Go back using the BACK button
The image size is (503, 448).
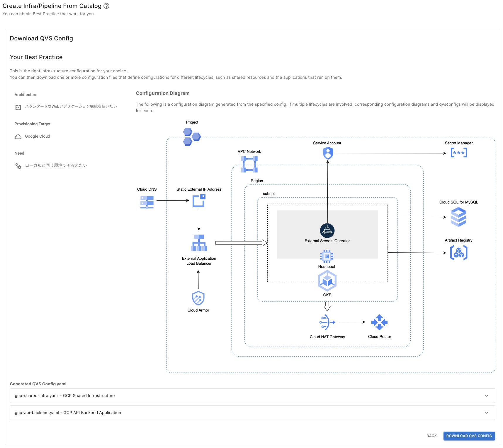tap(431, 436)
